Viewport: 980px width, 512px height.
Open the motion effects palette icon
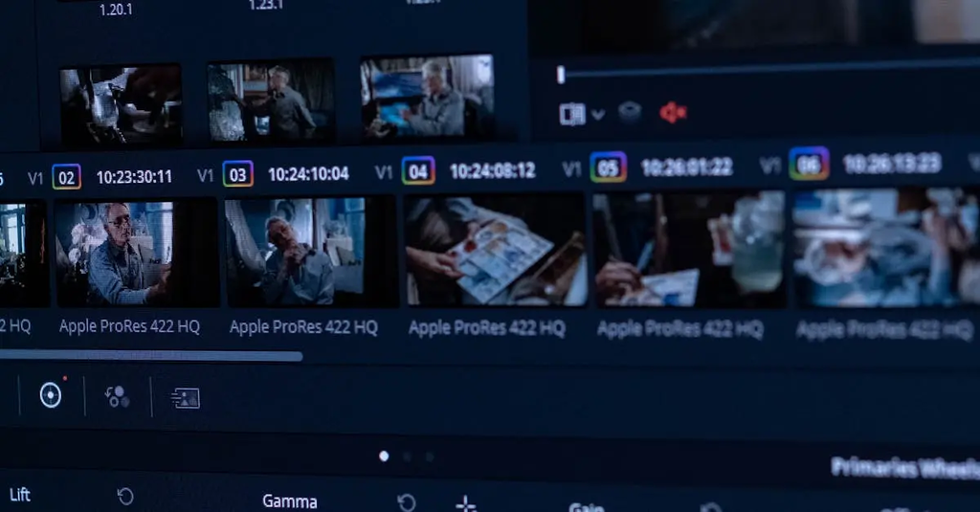(x=185, y=398)
